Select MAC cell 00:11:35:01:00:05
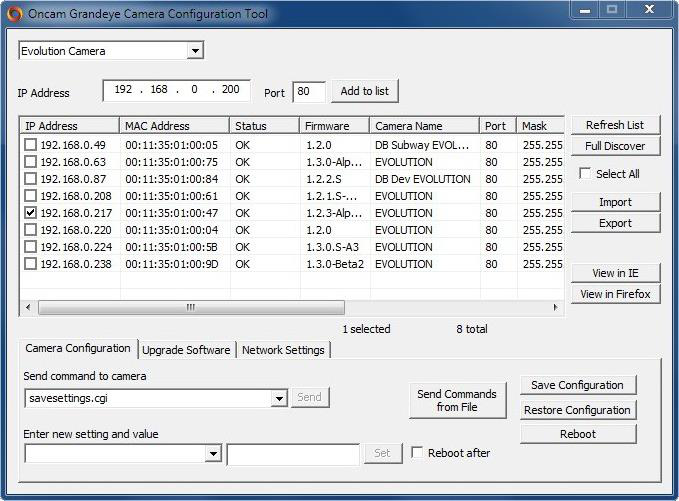Viewport: 679px width, 501px height. (x=171, y=145)
